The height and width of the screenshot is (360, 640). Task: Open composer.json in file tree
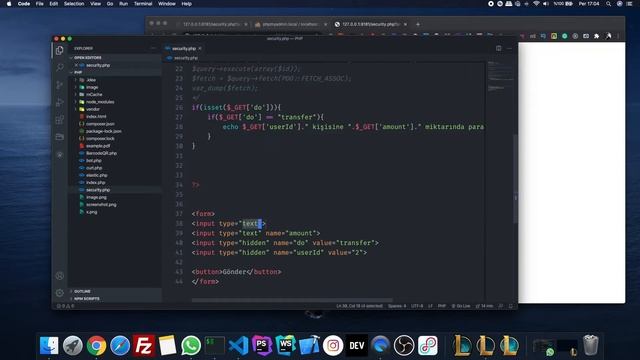pyautogui.click(x=100, y=124)
